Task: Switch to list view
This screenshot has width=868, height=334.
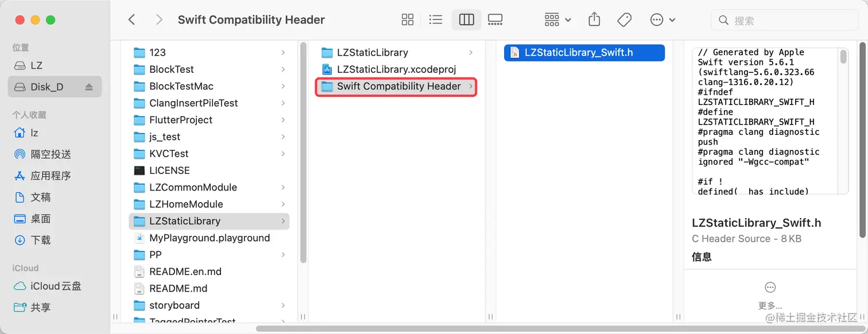Action: pyautogui.click(x=436, y=20)
